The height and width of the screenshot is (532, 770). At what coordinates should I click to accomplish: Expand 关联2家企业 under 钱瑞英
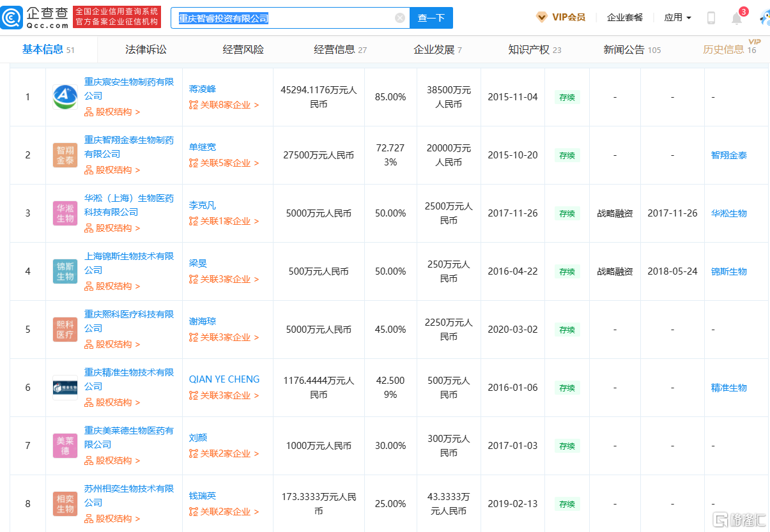(x=224, y=512)
